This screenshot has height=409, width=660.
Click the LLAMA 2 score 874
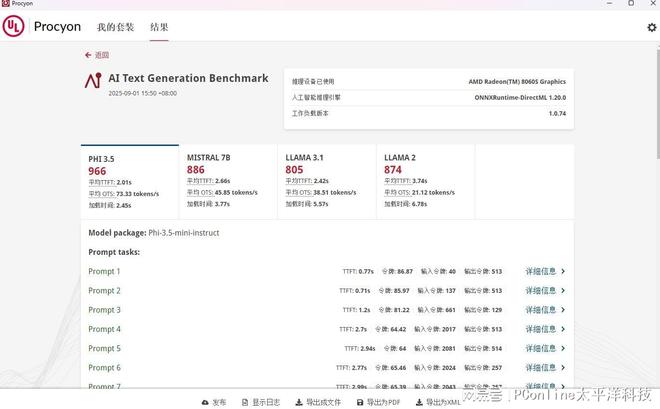coord(393,170)
